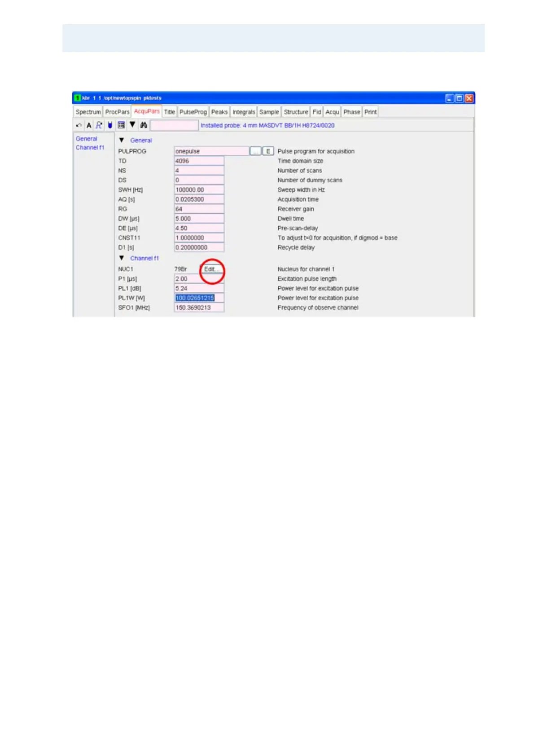Click the 'Pre-scan-delay' description text

298,228
